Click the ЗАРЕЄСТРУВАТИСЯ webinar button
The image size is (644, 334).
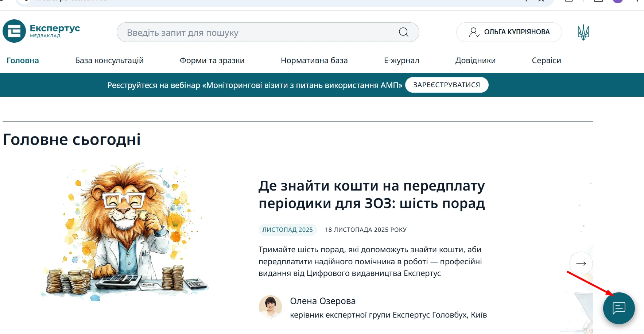tap(447, 85)
